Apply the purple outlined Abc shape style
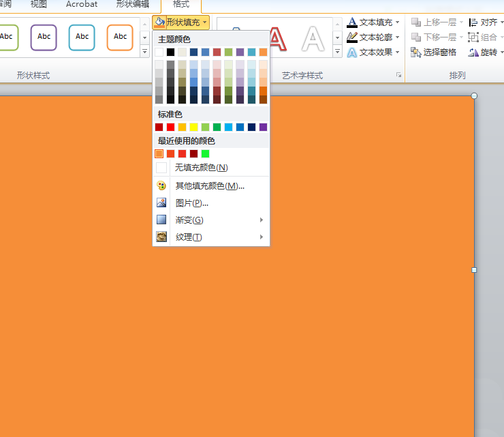 pyautogui.click(x=44, y=37)
